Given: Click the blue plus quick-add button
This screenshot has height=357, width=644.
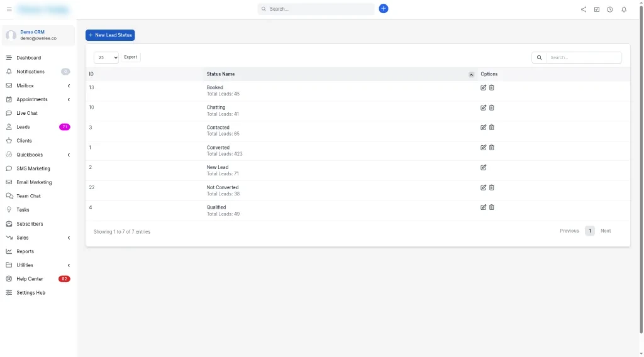Looking at the screenshot, I should click(383, 9).
